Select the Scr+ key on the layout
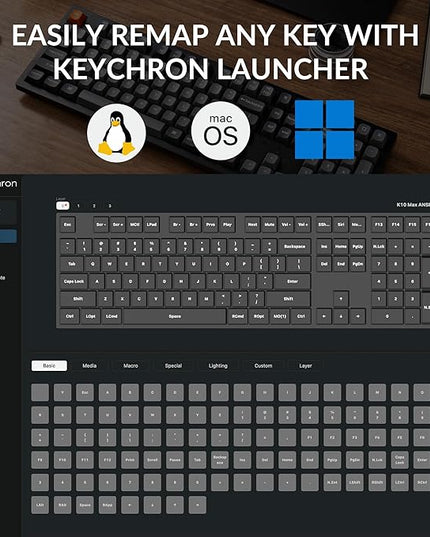This screenshot has width=430, height=537. coord(118,225)
